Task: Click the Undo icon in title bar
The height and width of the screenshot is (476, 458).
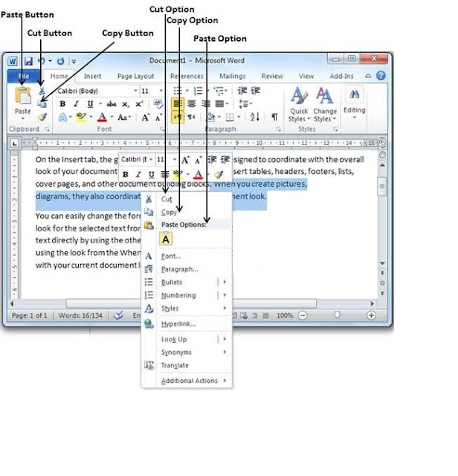Action: [42, 61]
